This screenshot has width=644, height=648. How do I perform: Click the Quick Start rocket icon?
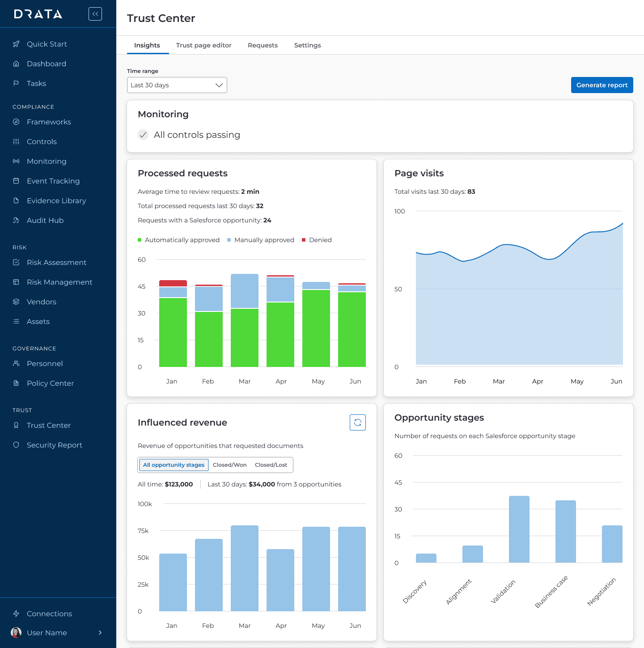(16, 44)
